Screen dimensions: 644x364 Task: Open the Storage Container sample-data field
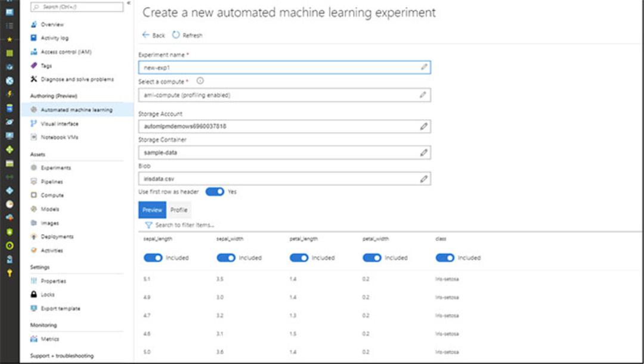click(x=284, y=153)
